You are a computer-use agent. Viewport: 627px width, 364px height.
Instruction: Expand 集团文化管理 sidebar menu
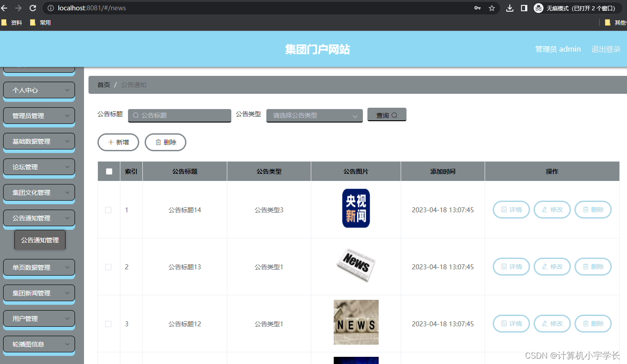click(x=39, y=193)
